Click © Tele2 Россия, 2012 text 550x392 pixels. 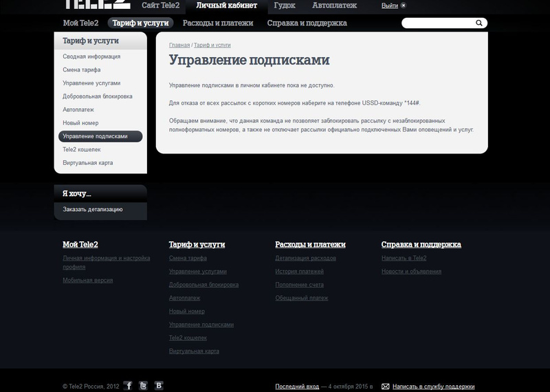point(91,386)
